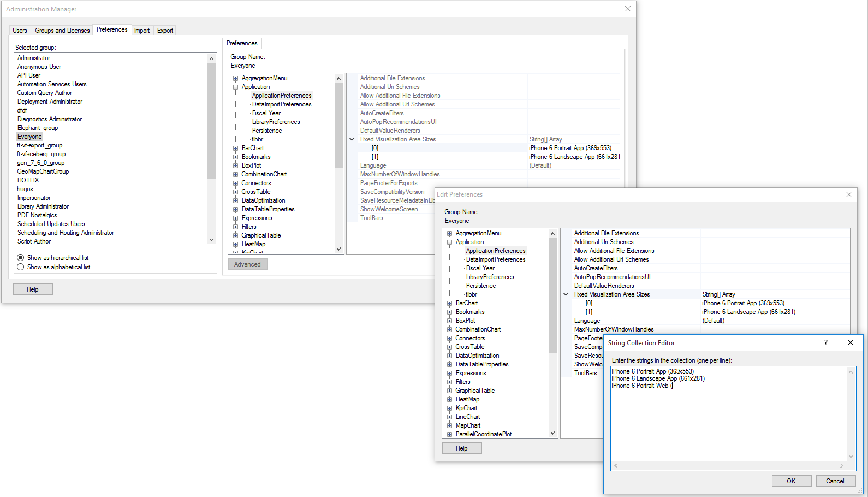Open the Users tab
Viewport: 868px width, 497px height.
(20, 31)
